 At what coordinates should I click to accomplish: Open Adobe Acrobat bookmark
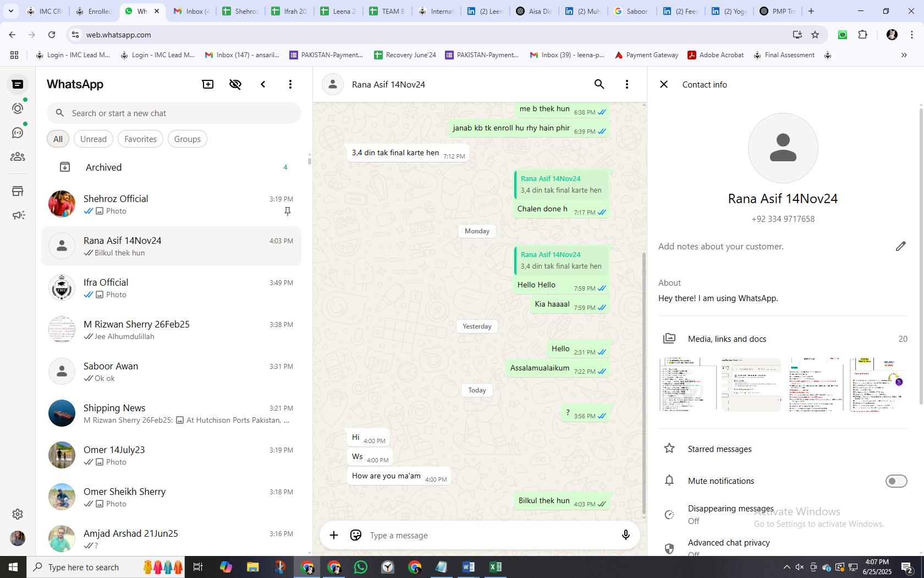click(x=716, y=55)
